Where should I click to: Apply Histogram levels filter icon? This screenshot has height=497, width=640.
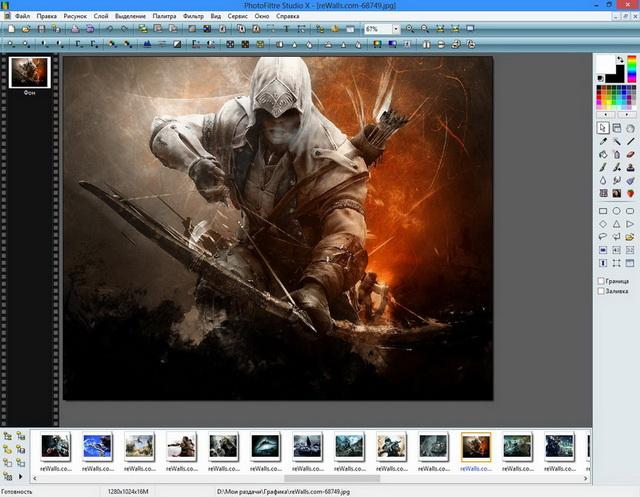pos(147,44)
